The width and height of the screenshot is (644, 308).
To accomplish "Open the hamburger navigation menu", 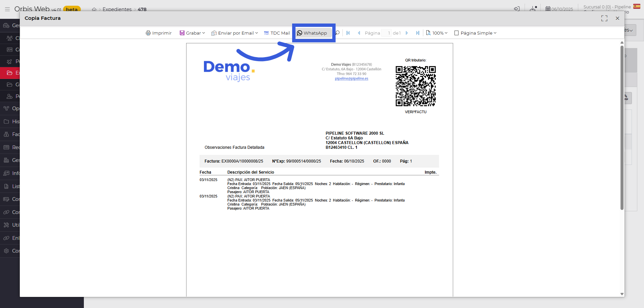I will pos(7,9).
